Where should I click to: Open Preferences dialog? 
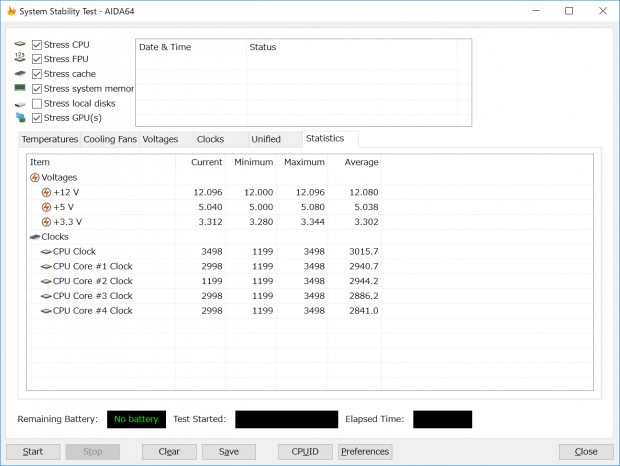365,452
